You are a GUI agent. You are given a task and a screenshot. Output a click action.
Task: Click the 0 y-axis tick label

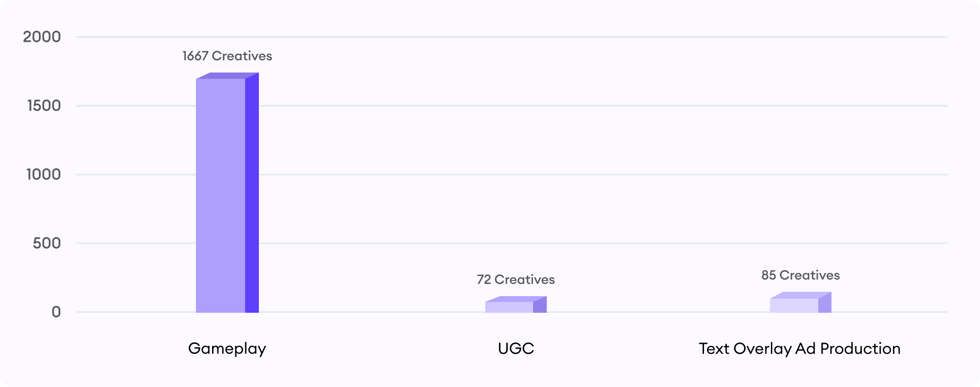click(x=56, y=312)
